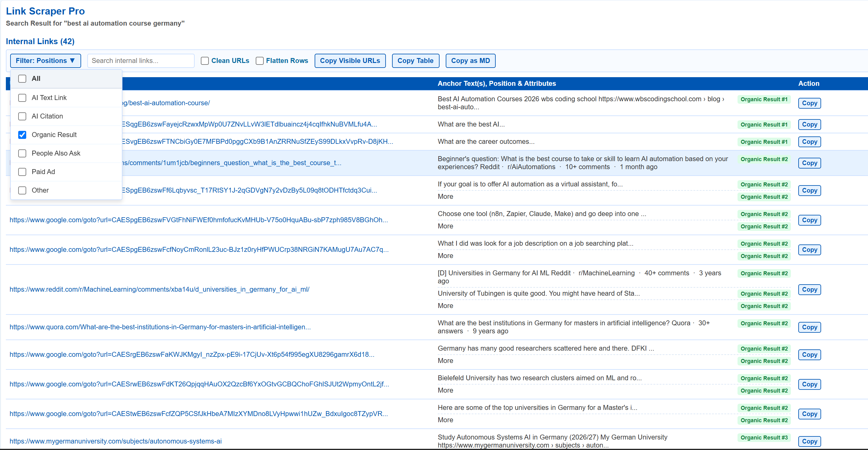
Task: Open the CAESrgEB6zswFaKWJKMgyl Google goto link
Action: pyautogui.click(x=192, y=355)
